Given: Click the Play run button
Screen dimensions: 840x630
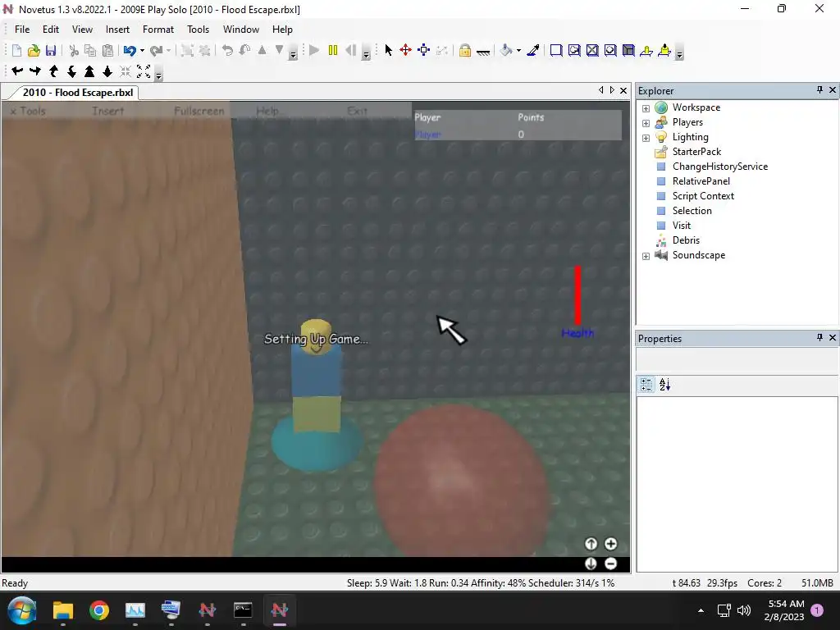Looking at the screenshot, I should (314, 50).
